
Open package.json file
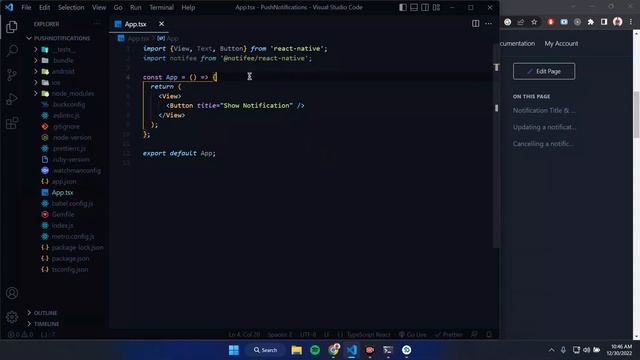[x=70, y=258]
